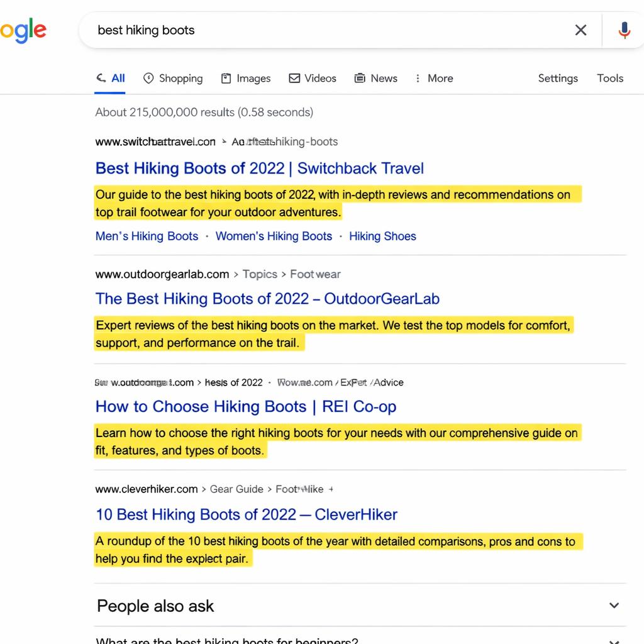Start voice search with microphone icon

click(x=624, y=30)
